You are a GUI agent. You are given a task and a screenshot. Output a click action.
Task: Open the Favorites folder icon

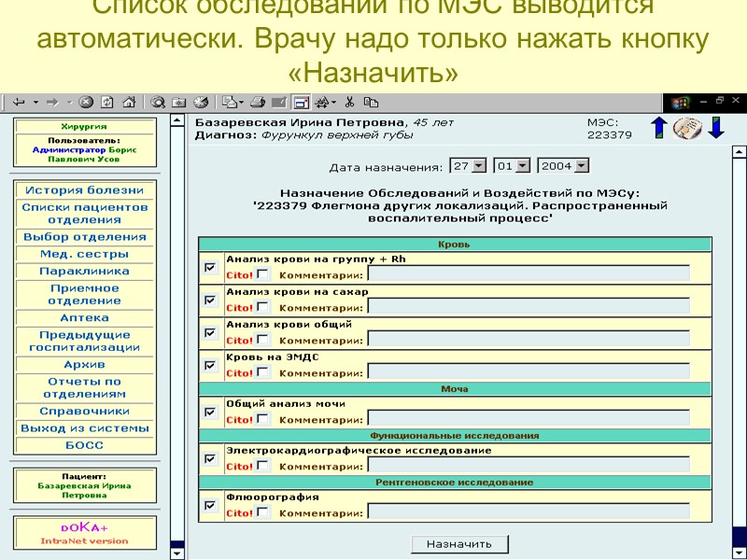[178, 102]
